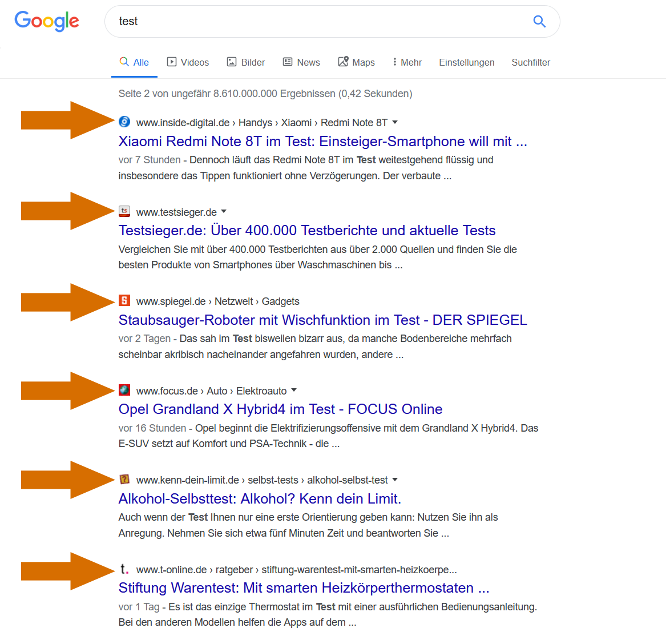
Task: Select the Alle tab
Action: pos(134,62)
